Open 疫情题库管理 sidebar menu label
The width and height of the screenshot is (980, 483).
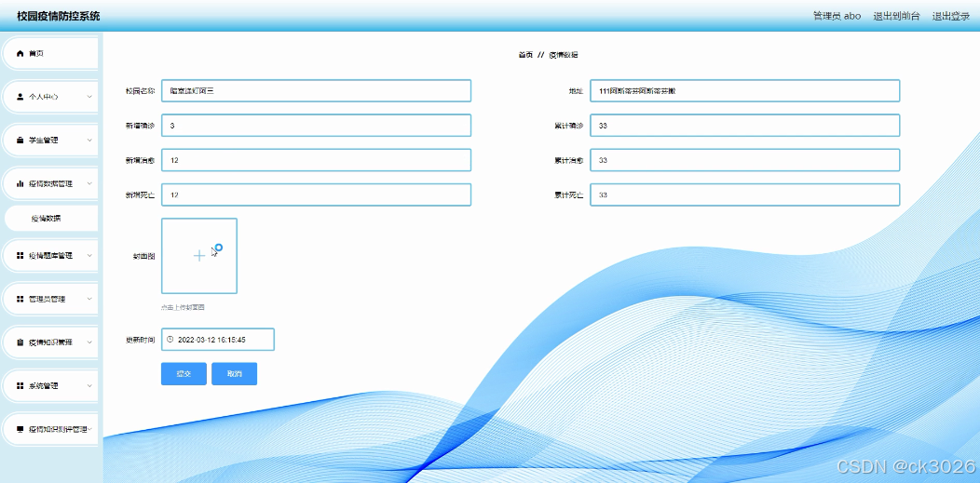[x=50, y=256]
